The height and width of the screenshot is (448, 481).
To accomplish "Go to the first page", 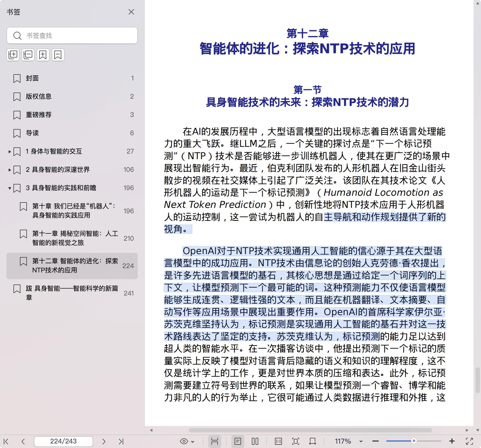I will [x=6, y=441].
